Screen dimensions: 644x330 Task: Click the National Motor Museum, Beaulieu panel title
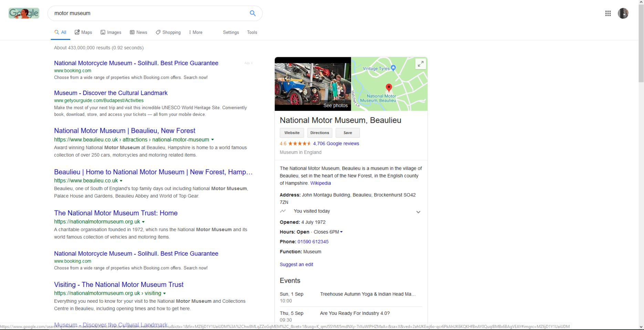(x=340, y=120)
